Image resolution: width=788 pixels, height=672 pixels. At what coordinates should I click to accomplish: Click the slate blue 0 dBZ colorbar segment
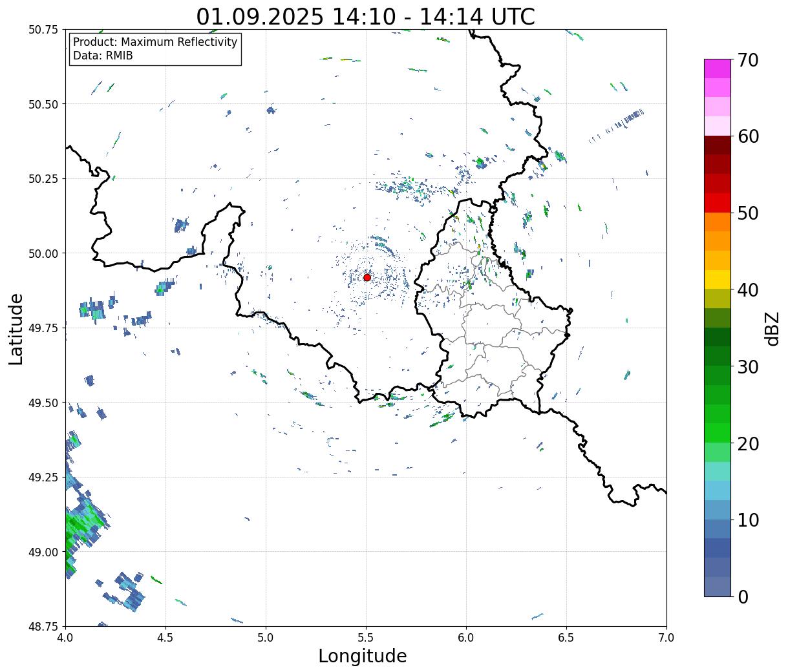click(x=718, y=586)
